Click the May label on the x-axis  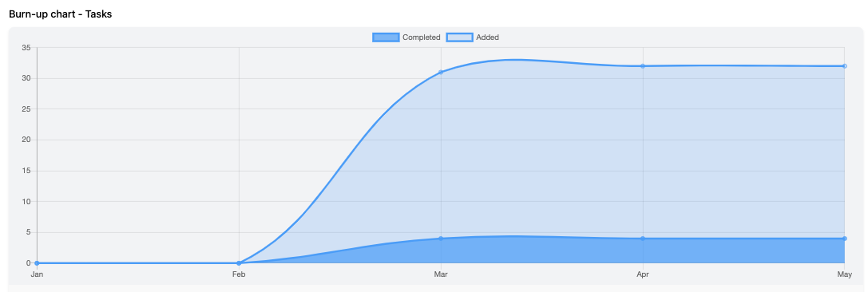(845, 274)
